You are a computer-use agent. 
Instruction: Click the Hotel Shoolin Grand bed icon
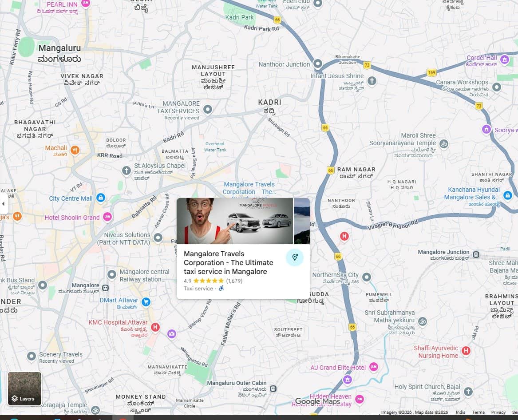coord(107,217)
